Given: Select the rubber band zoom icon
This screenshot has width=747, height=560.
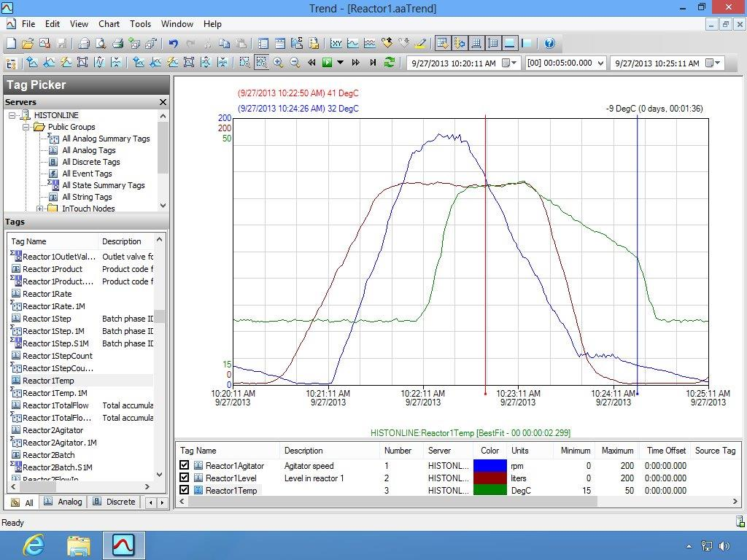Looking at the screenshot, I should coord(261,63).
